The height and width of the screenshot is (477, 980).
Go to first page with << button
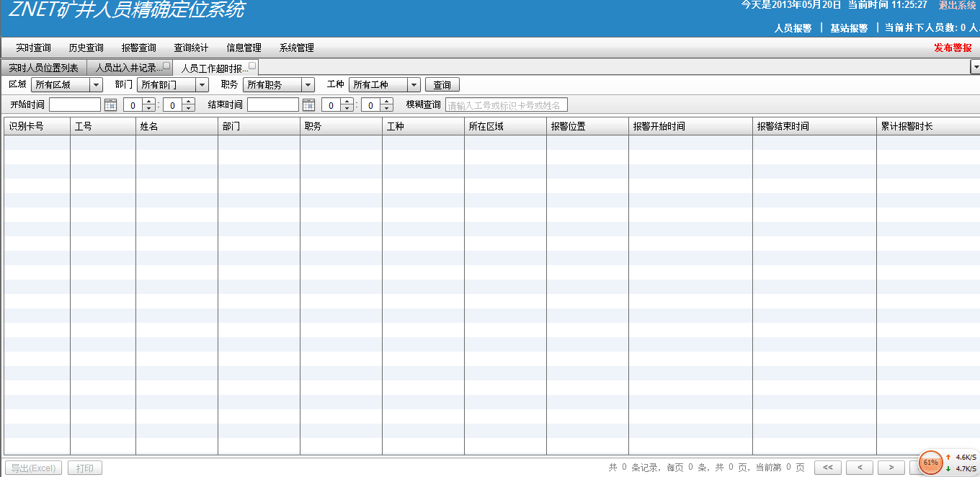(827, 468)
